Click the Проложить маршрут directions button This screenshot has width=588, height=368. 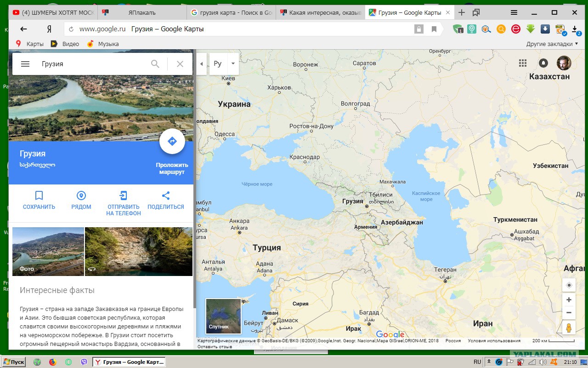[x=172, y=142]
